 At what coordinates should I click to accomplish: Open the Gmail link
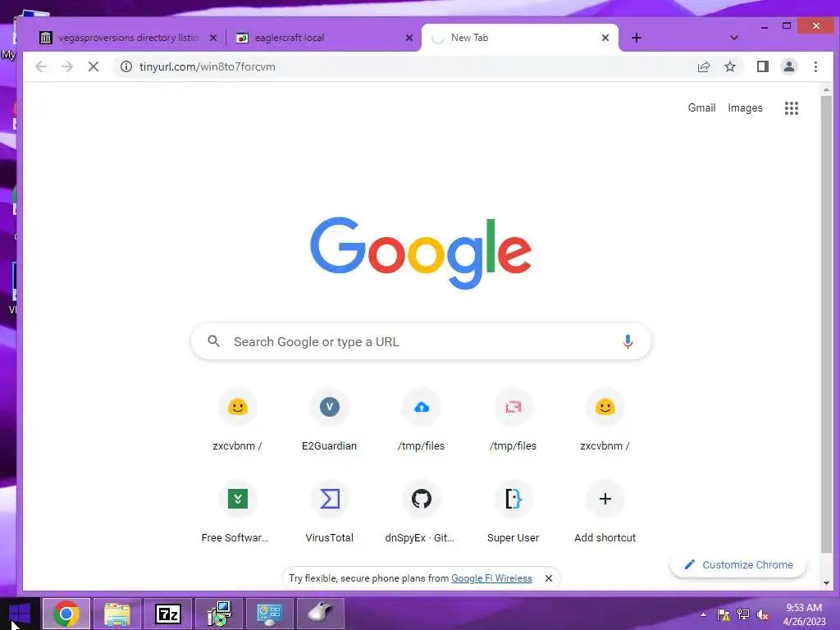click(x=701, y=107)
